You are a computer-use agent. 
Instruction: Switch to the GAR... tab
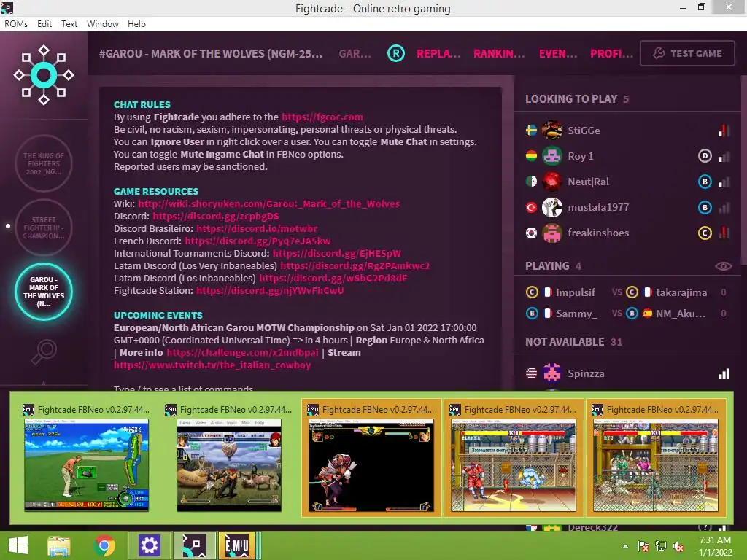tap(355, 54)
